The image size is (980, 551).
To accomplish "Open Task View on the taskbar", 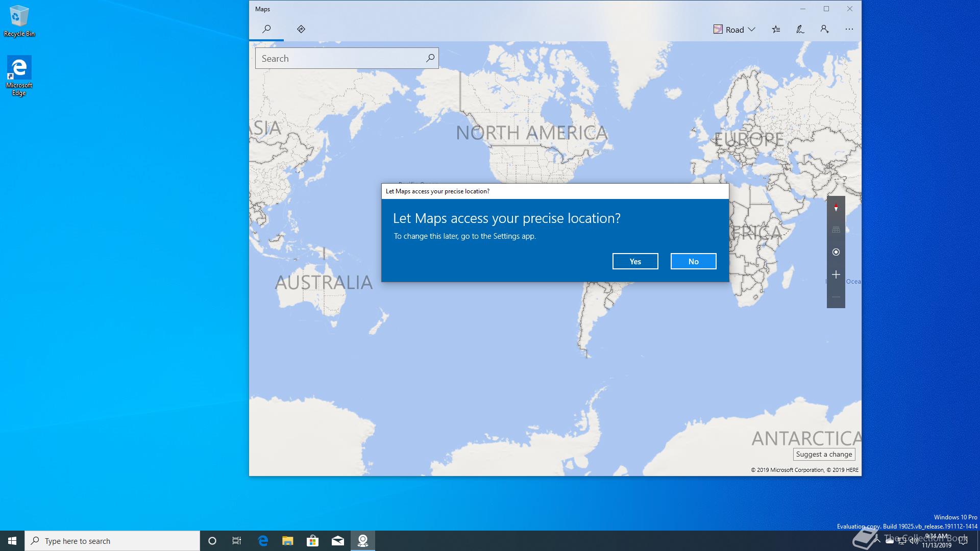I will (237, 541).
